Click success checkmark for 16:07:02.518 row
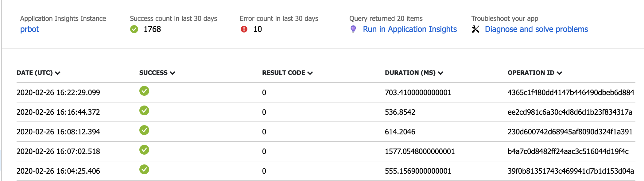Viewport: 644px width, 181px height. (x=144, y=150)
